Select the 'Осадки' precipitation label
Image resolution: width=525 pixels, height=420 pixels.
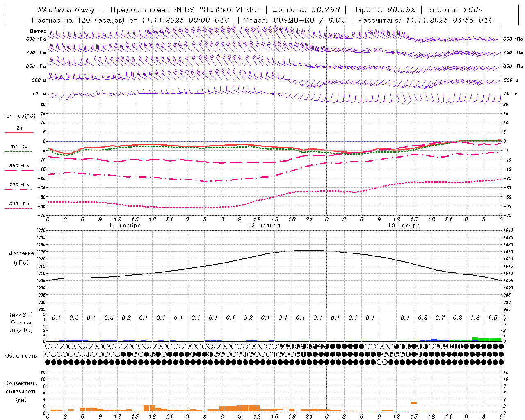pos(21,322)
